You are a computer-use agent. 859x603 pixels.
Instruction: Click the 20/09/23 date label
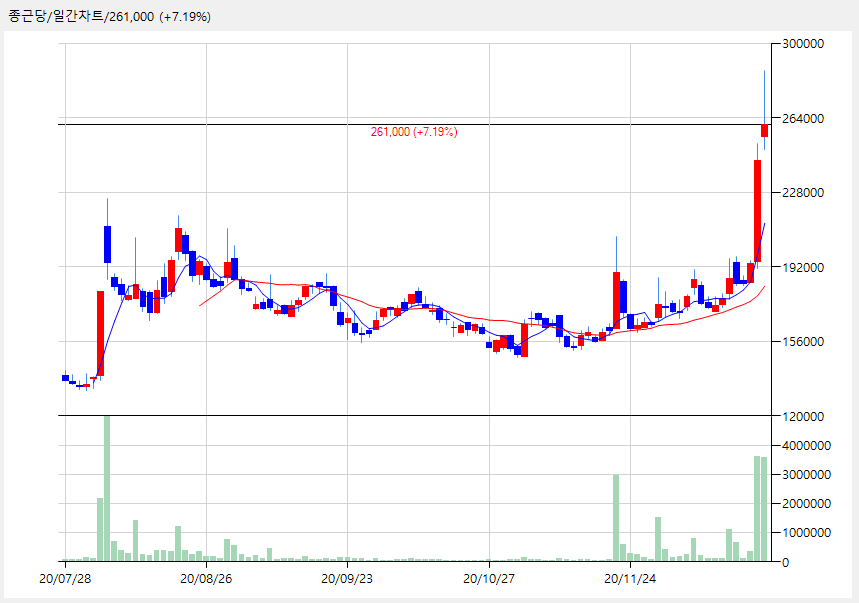(x=347, y=579)
